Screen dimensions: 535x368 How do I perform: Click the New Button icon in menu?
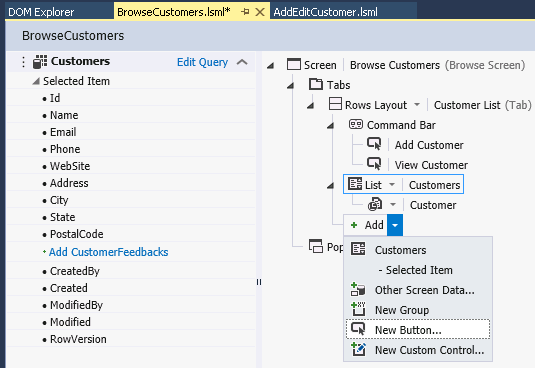[358, 329]
